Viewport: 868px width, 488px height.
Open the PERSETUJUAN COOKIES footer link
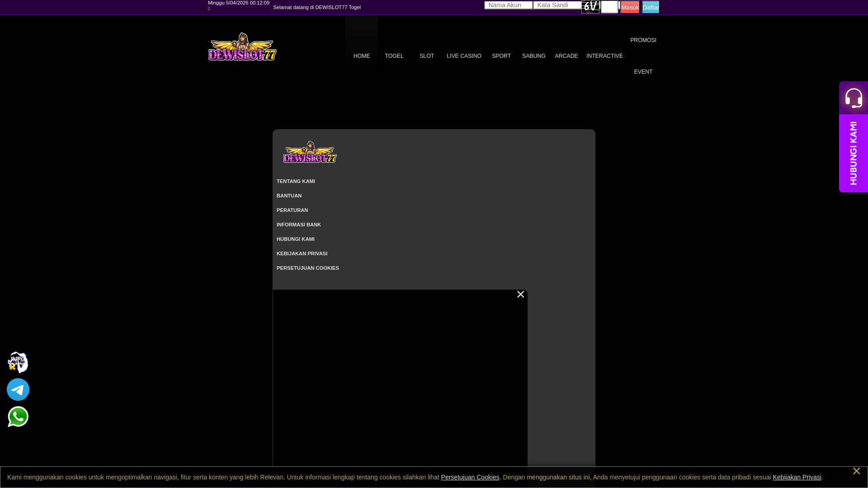tap(308, 268)
